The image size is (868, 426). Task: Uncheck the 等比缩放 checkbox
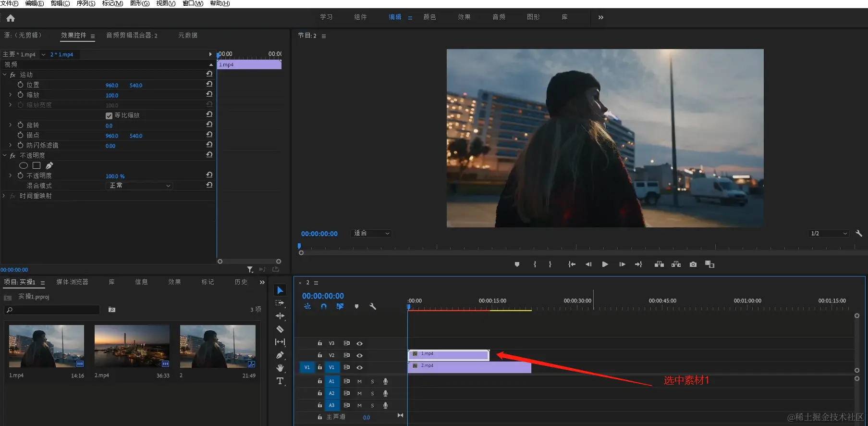click(109, 115)
